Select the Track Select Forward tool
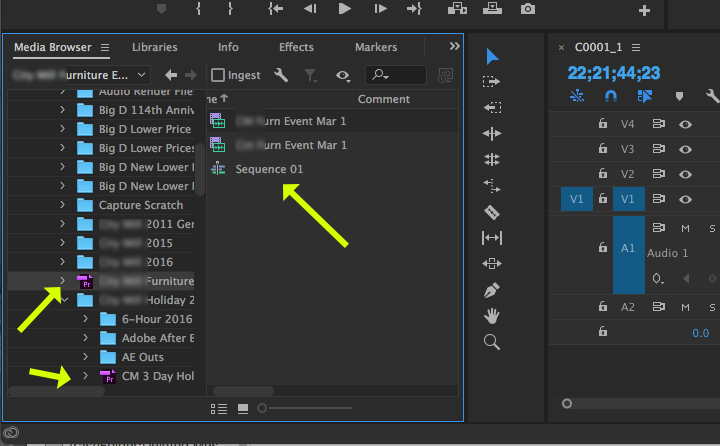The image size is (720, 446). pos(491,82)
